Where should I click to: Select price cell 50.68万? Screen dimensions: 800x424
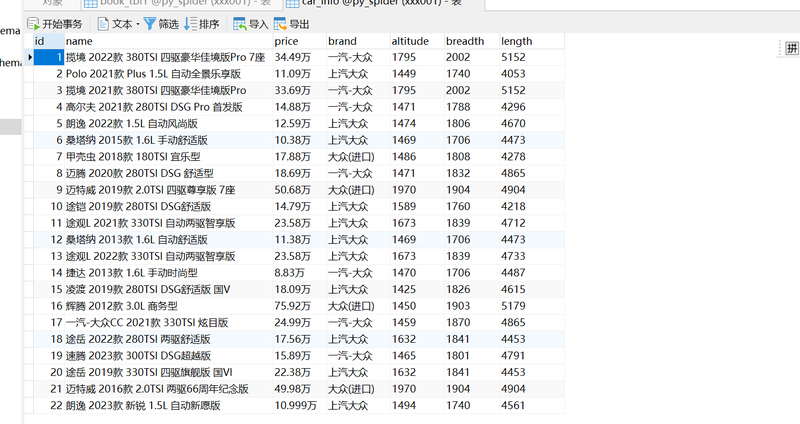pyautogui.click(x=300, y=190)
